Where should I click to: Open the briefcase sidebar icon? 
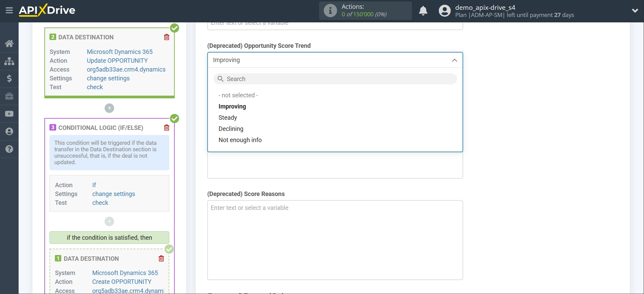9,96
